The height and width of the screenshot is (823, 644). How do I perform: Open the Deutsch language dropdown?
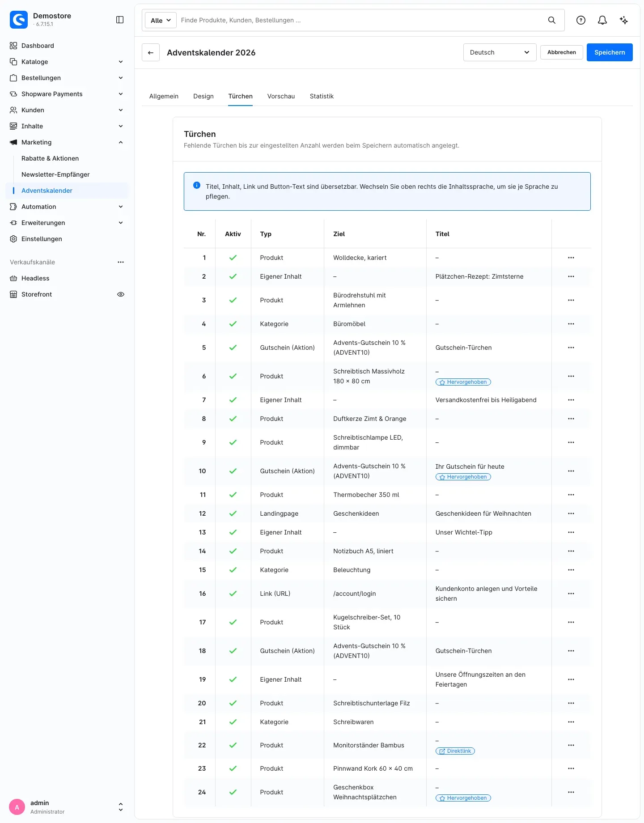coord(500,52)
